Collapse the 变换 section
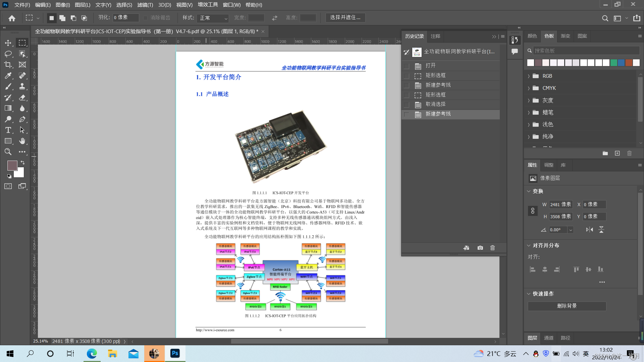644x362 pixels. 529,191
